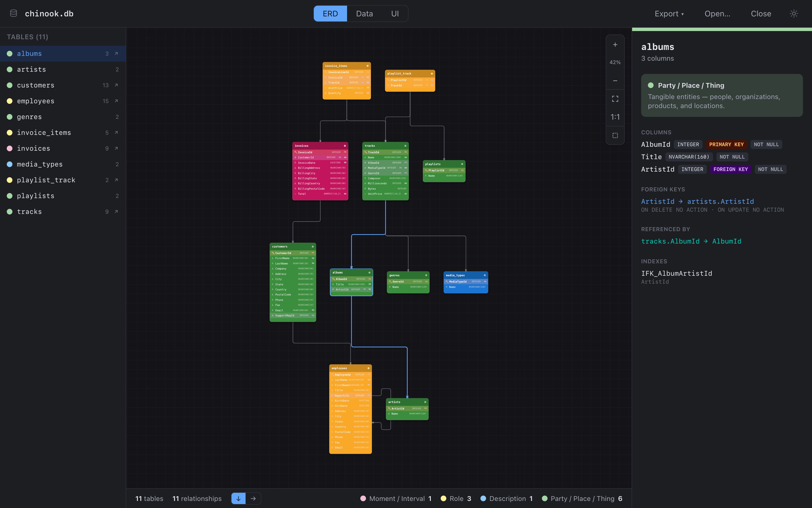Jump to customers via arrow icon
The height and width of the screenshot is (508, 812).
[116, 85]
